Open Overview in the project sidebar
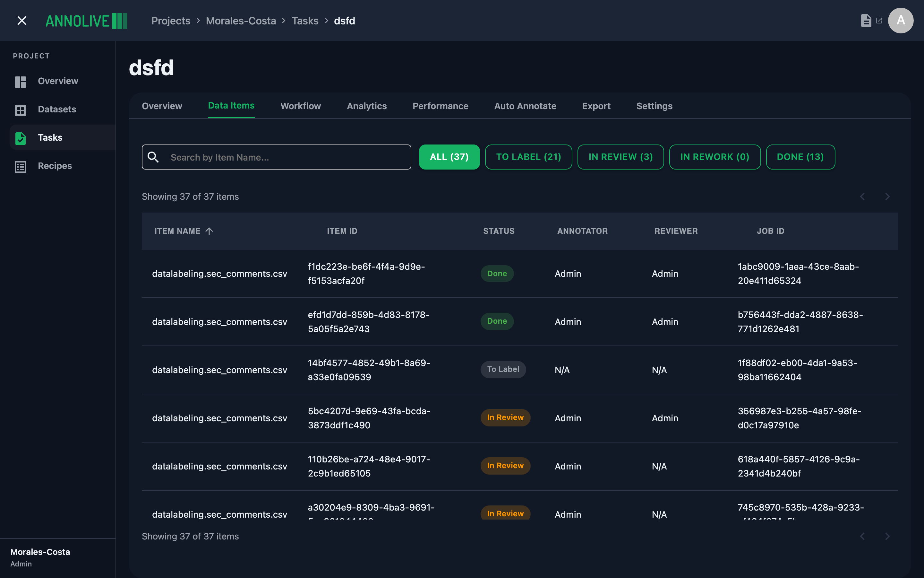This screenshot has width=924, height=578. pyautogui.click(x=58, y=81)
